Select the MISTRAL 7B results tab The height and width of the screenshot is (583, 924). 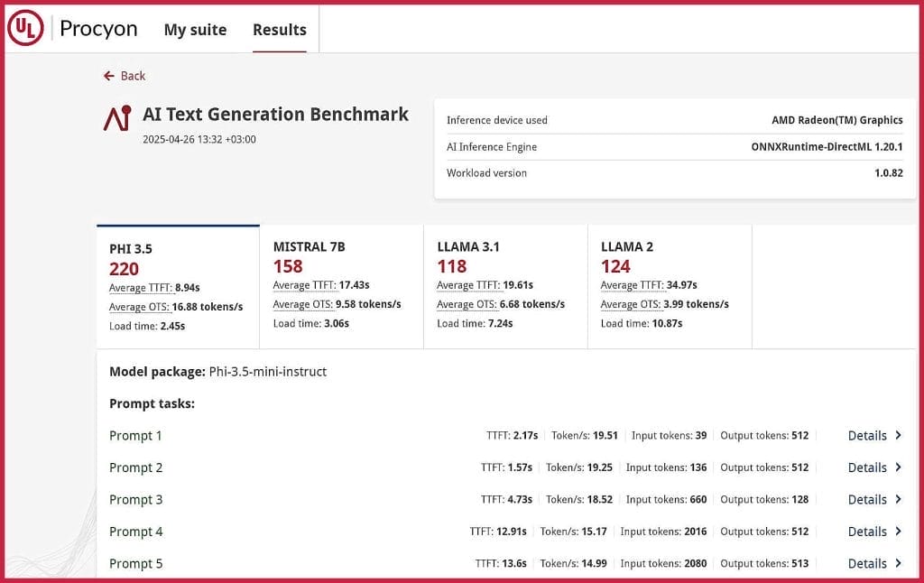pyautogui.click(x=342, y=286)
